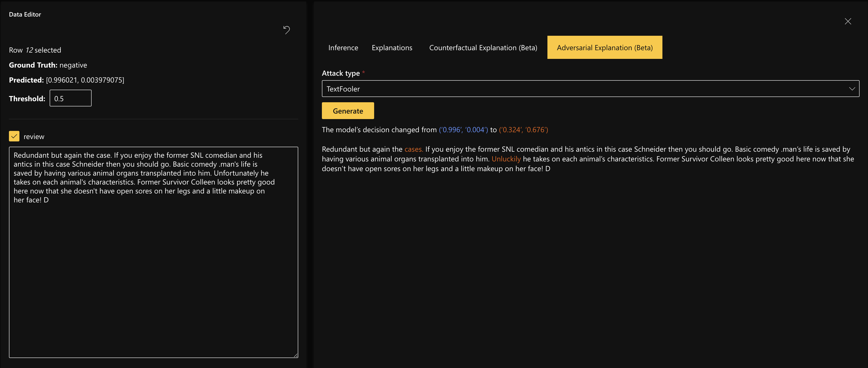Click the Adversarial Explanation (Beta) tab

604,48
